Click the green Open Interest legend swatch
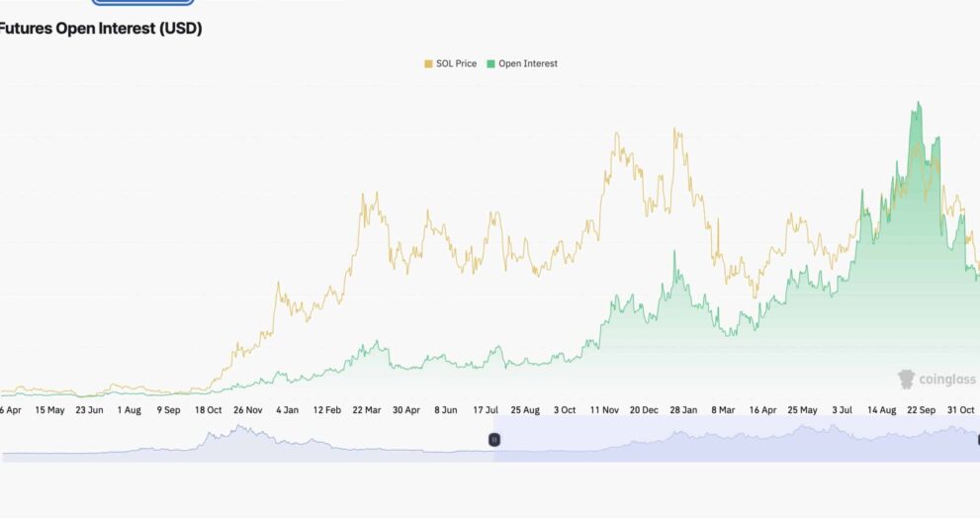The image size is (980, 518). tap(490, 63)
